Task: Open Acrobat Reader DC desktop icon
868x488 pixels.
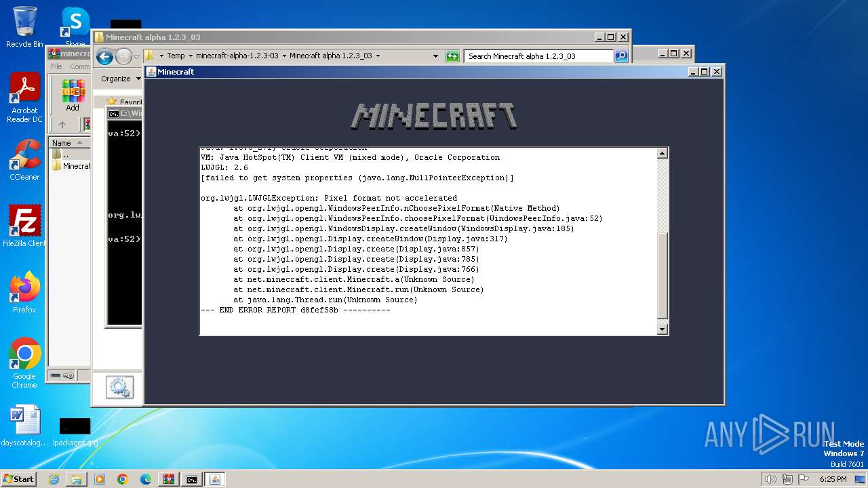Action: 24,98
